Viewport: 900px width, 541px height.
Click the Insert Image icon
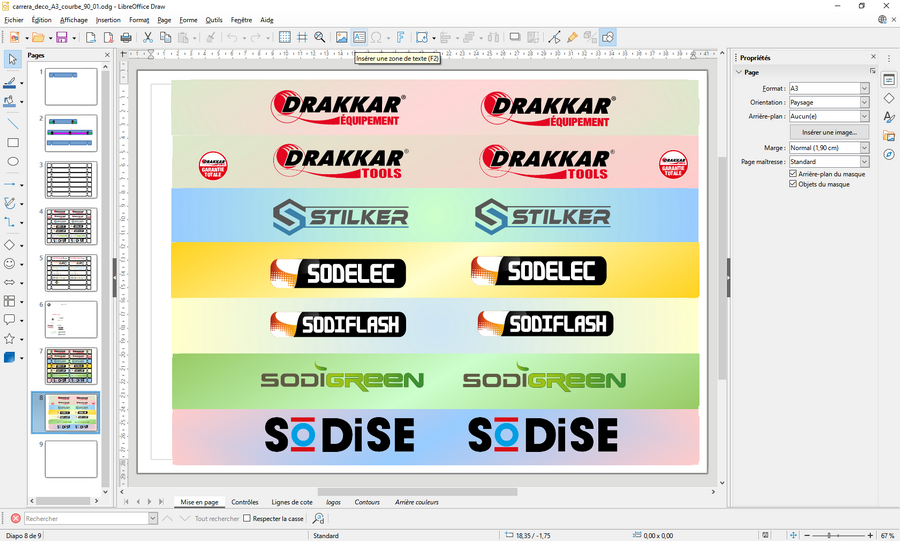[x=342, y=37]
